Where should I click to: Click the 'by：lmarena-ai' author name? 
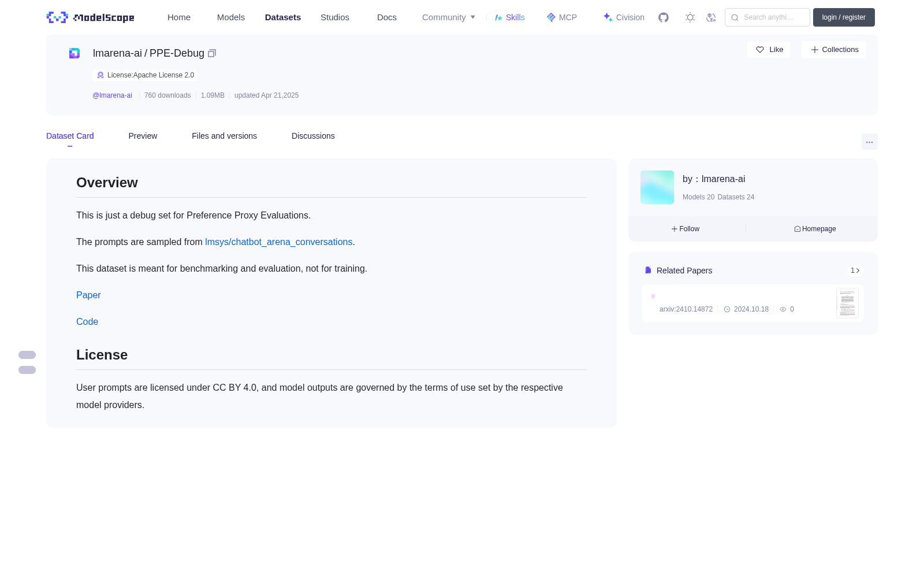coord(714,179)
